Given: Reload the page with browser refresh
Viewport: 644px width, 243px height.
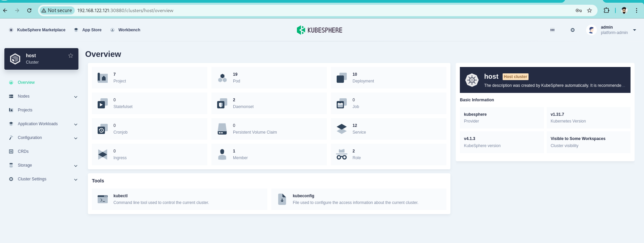Looking at the screenshot, I should (29, 10).
